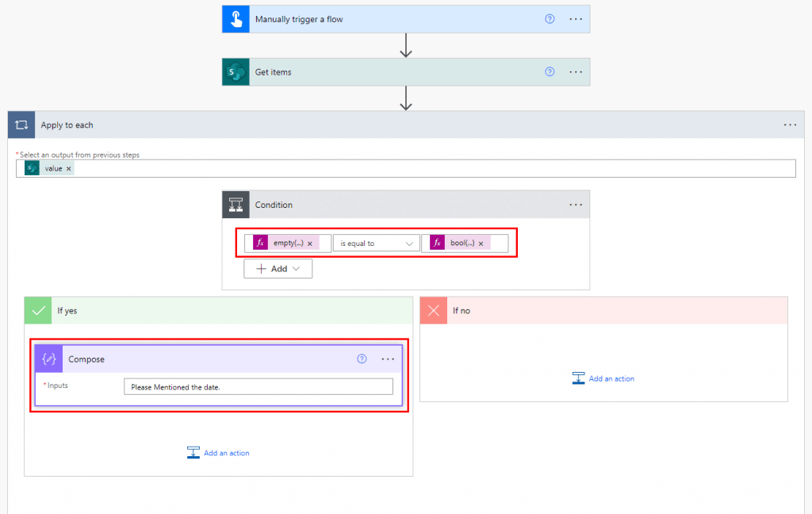Click the green checkmark If yes icon
The height and width of the screenshot is (514, 812).
point(38,310)
